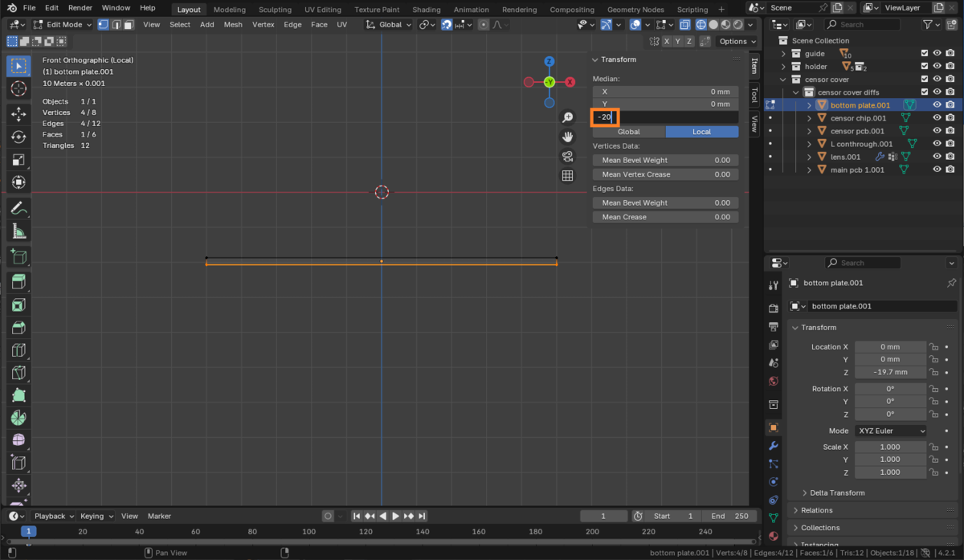Select the Rotate tool
Viewport: 964px width, 560px height.
point(19,137)
